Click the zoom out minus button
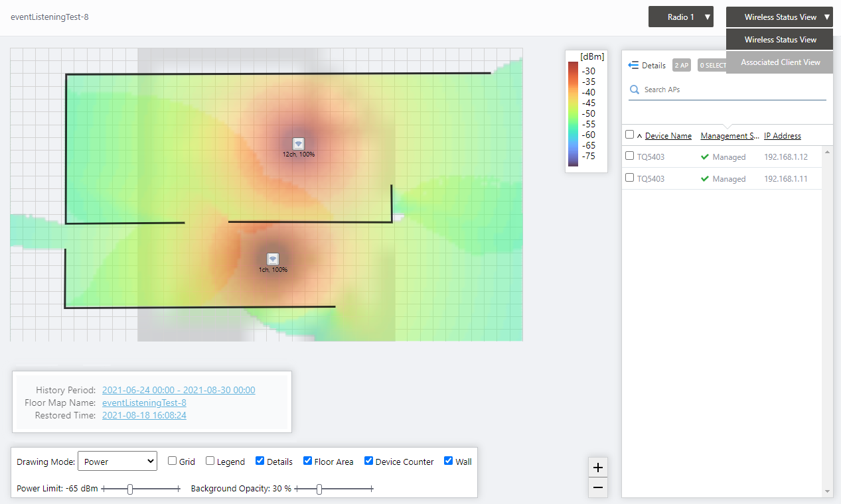 598,487
